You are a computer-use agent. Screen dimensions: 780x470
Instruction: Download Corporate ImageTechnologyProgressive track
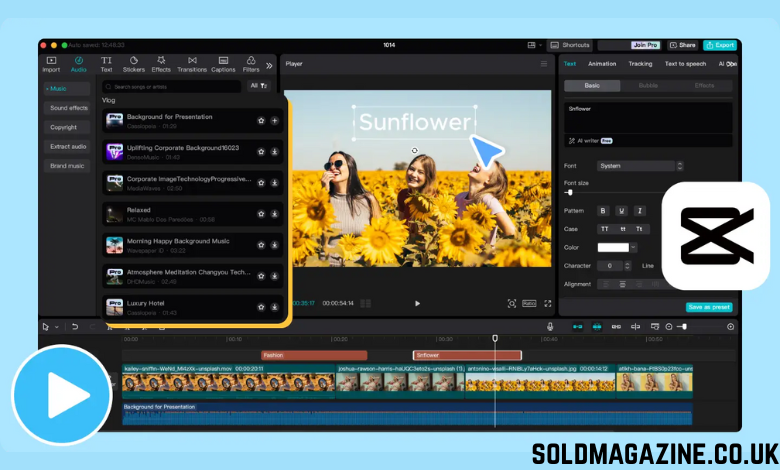coord(274,183)
